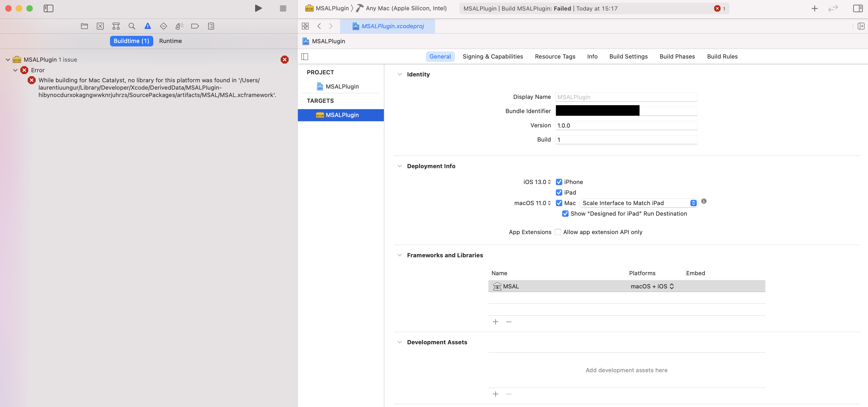Open the Project navigator folder icon
Viewport: 868px width, 407px height.
pos(84,26)
